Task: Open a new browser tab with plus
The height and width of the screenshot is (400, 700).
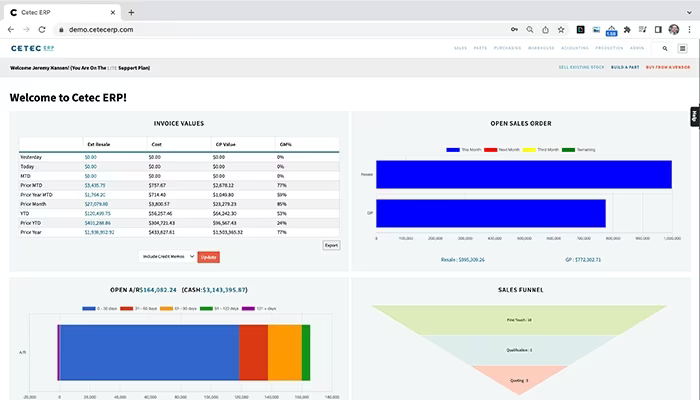Action: click(x=131, y=12)
